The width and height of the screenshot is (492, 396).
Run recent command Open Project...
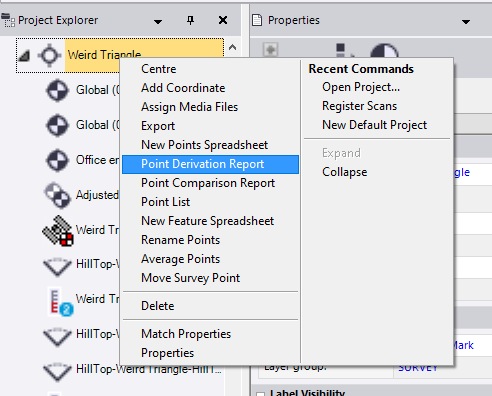(361, 87)
